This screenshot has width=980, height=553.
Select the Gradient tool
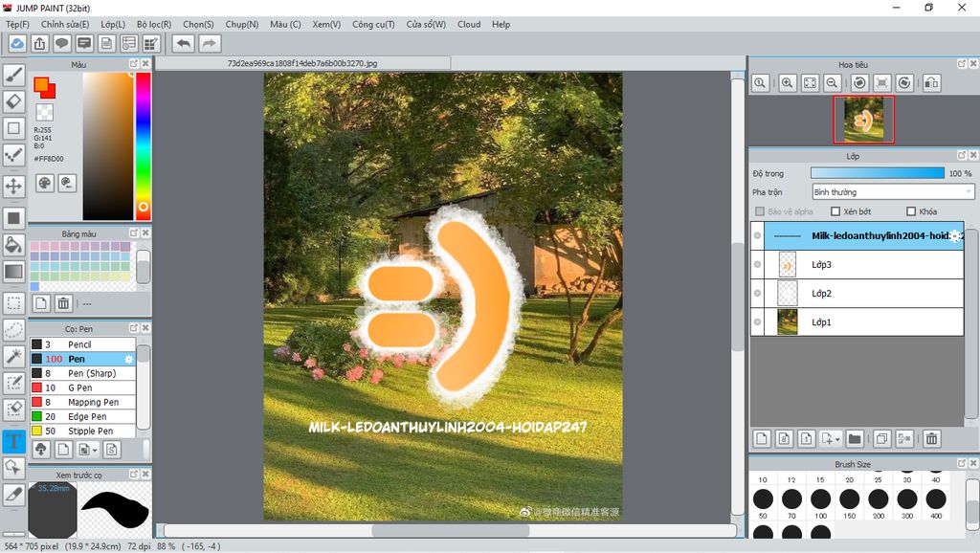pos(13,271)
